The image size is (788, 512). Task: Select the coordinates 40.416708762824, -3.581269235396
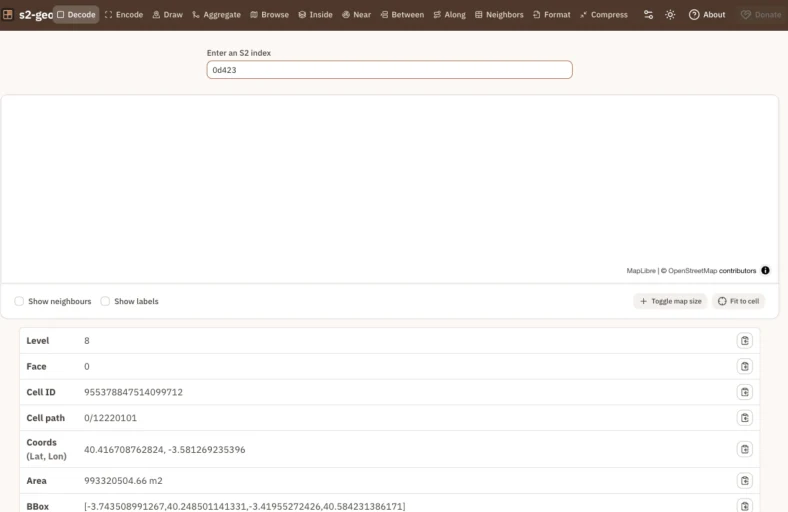coord(164,450)
